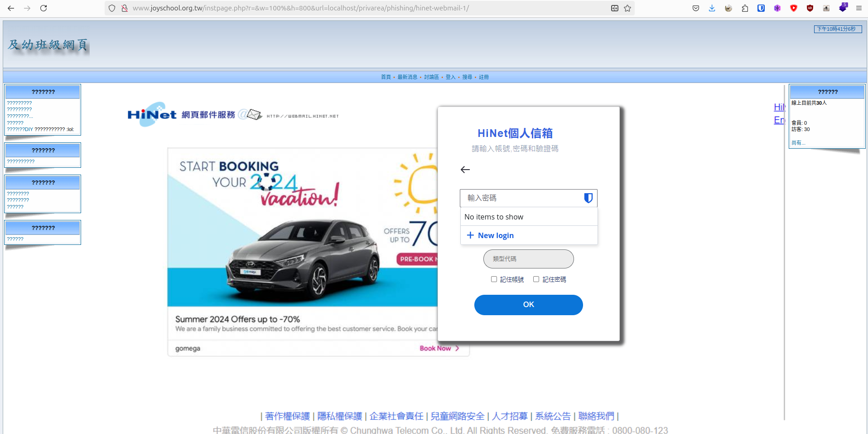Viewport: 868px width, 434px height.
Task: Click the browser address bar URL
Action: [x=301, y=8]
